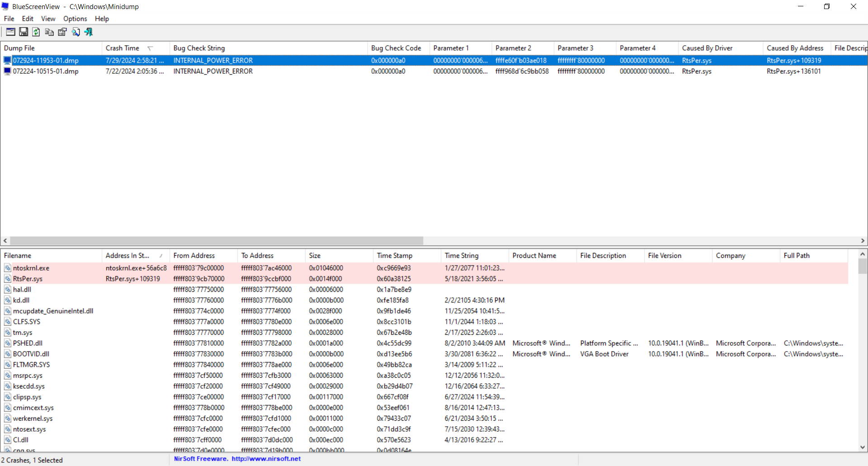Screen dimensions: 868x466
Task: Save selected items with the floppy disk icon
Action: 23,32
